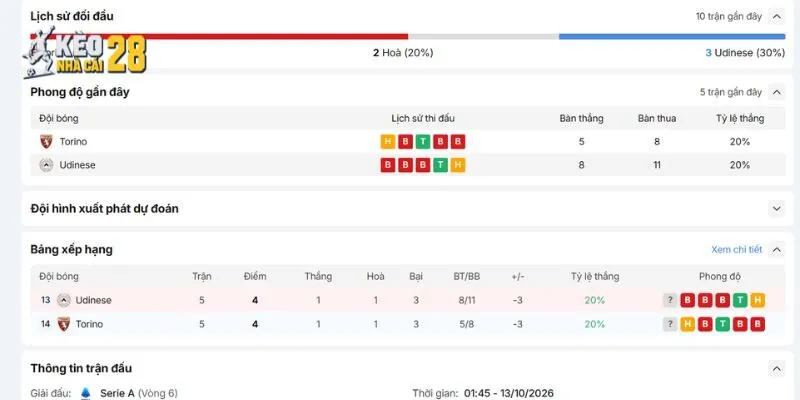This screenshot has width=800, height=400.
Task: Click Torino crest in recent form table
Action: pyautogui.click(x=46, y=142)
